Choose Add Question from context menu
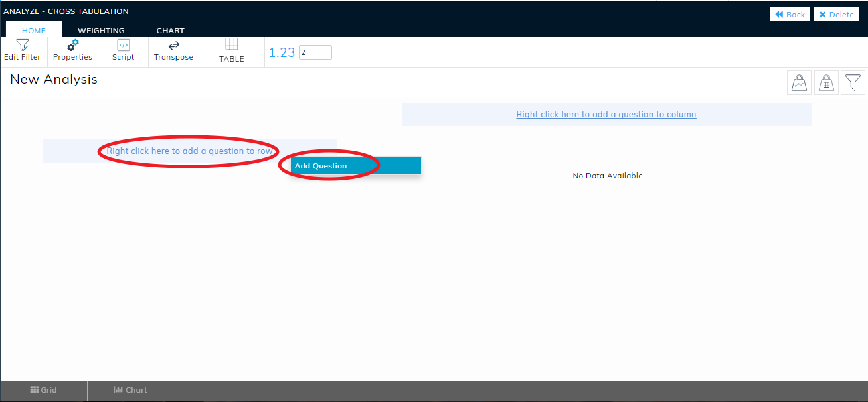The width and height of the screenshot is (868, 402). click(x=355, y=166)
